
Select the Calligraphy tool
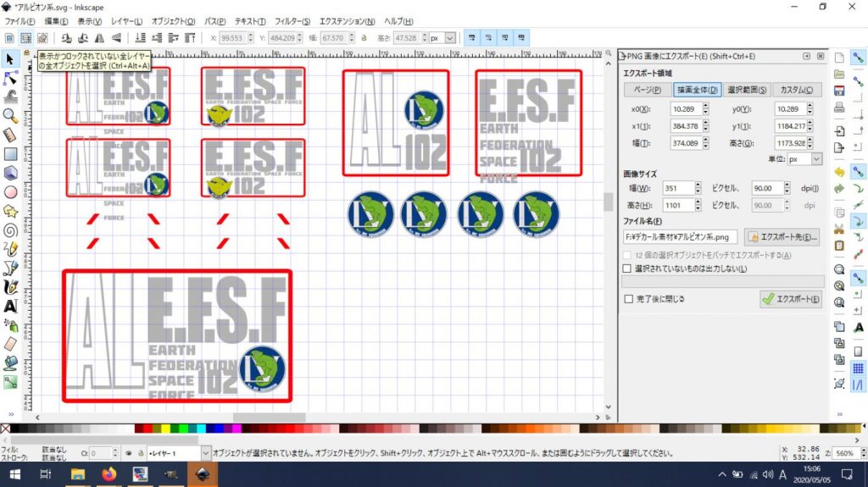click(x=10, y=287)
